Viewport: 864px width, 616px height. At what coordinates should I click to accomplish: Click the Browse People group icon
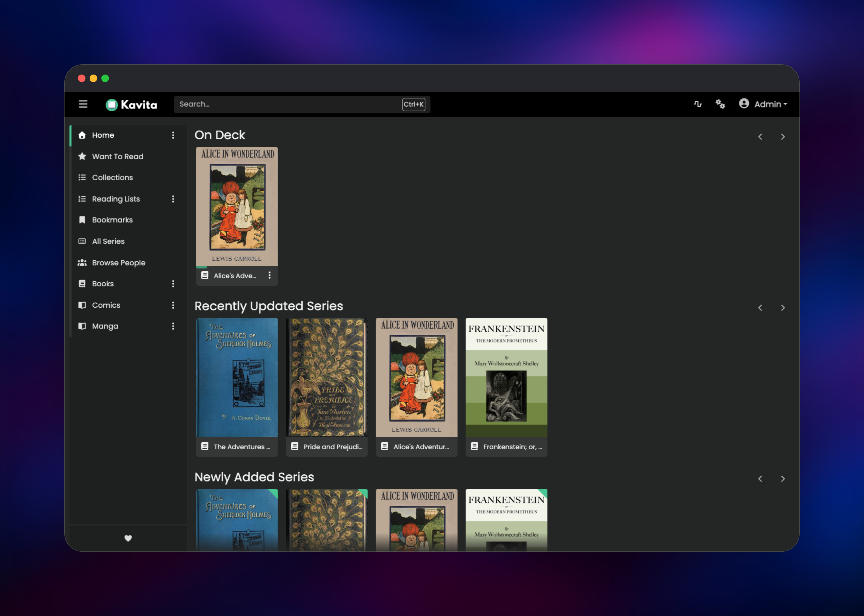[x=82, y=262]
